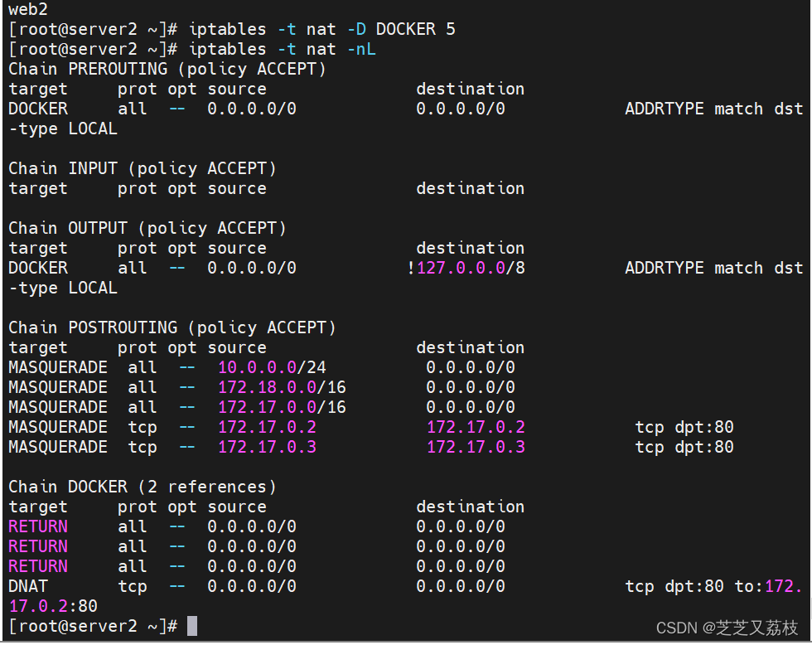Click the 172.17.0.2 source in MASQUERADE row
The height and width of the screenshot is (645, 812).
267,427
